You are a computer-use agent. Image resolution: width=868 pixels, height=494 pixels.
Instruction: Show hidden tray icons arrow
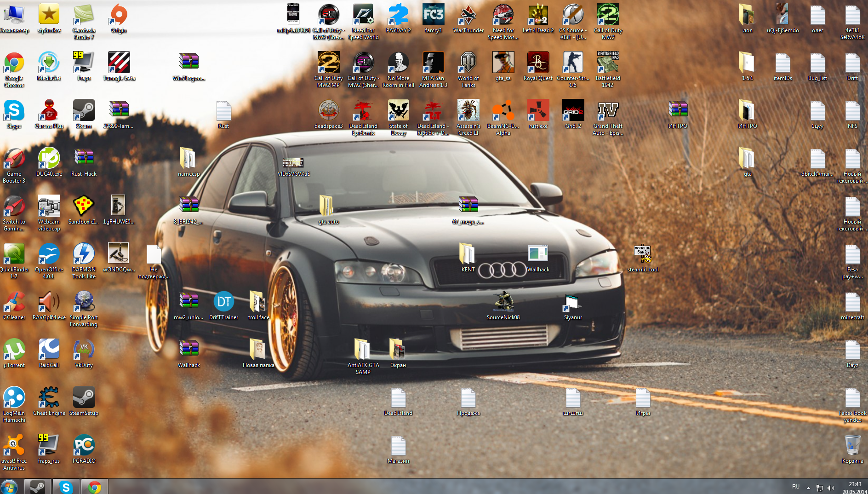click(x=808, y=488)
